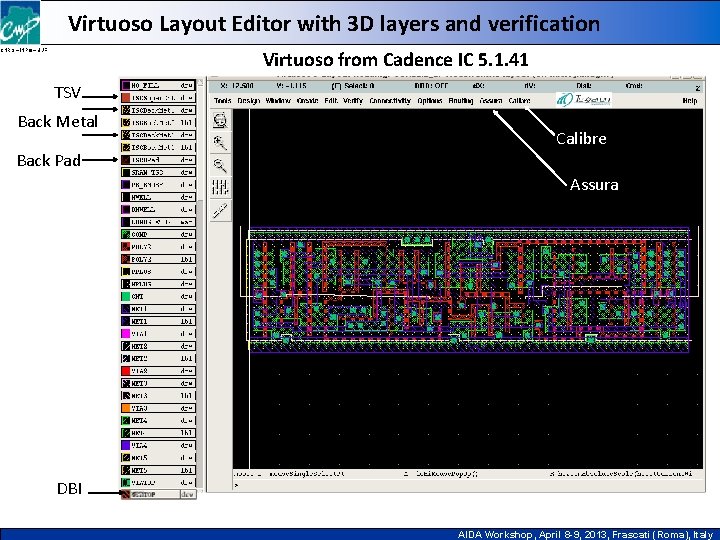
Task: Select the MET3 lbl layer row
Action: (158, 396)
